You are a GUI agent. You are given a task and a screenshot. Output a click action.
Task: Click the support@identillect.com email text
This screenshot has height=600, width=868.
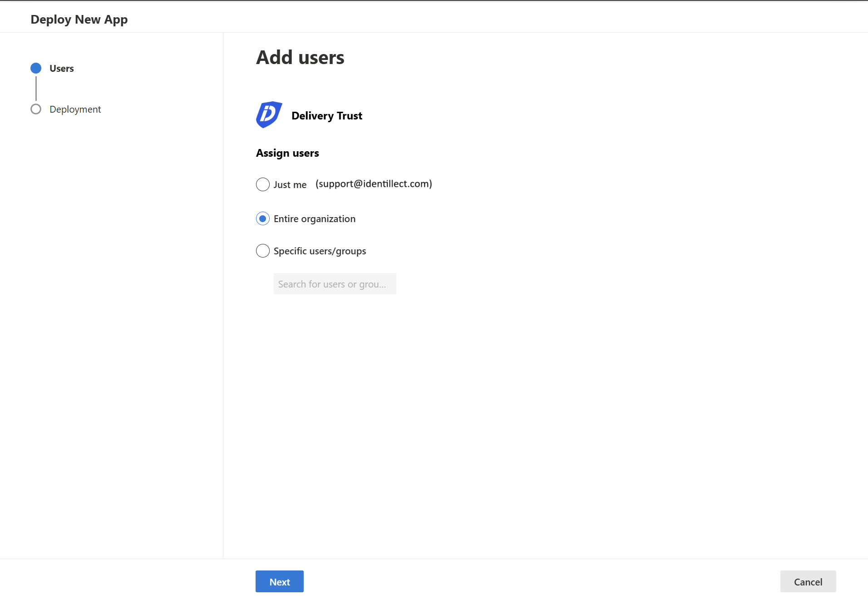[x=374, y=184]
